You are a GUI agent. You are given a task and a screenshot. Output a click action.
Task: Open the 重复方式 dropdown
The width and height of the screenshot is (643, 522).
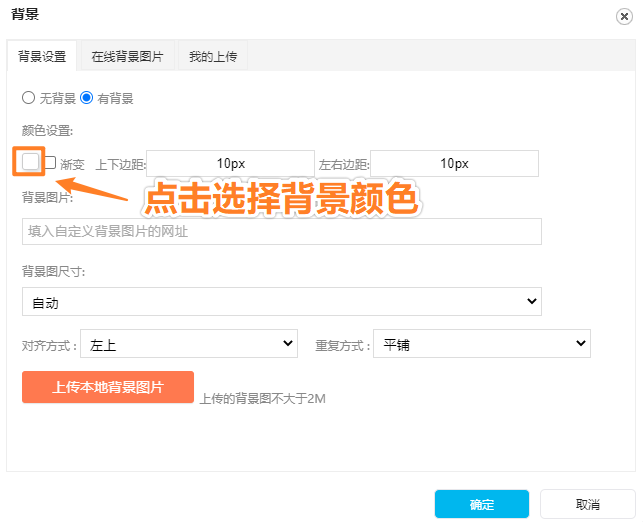(x=481, y=345)
